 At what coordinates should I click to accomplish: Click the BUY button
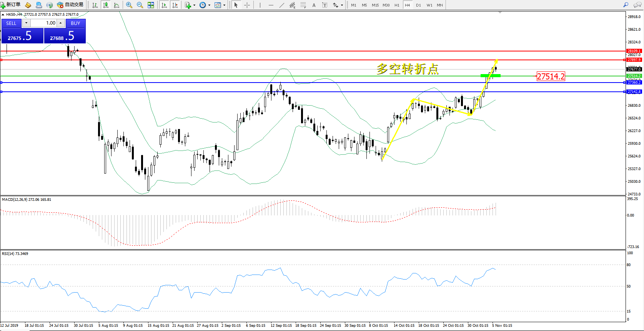[x=75, y=23]
